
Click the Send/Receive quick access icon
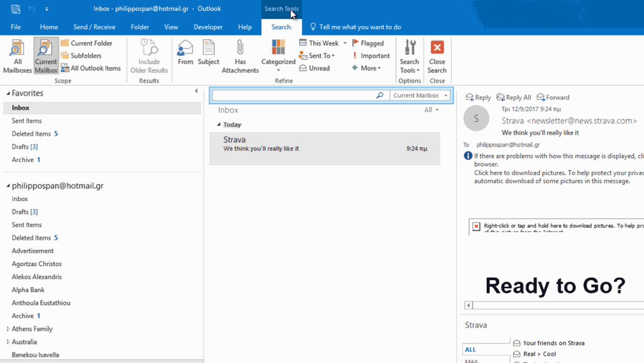[16, 9]
